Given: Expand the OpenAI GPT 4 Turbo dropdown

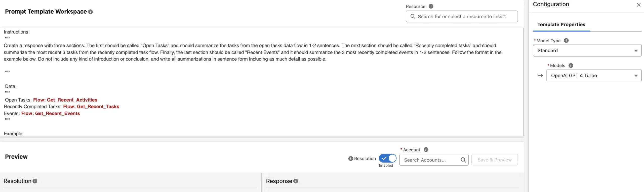Looking at the screenshot, I should [594, 76].
